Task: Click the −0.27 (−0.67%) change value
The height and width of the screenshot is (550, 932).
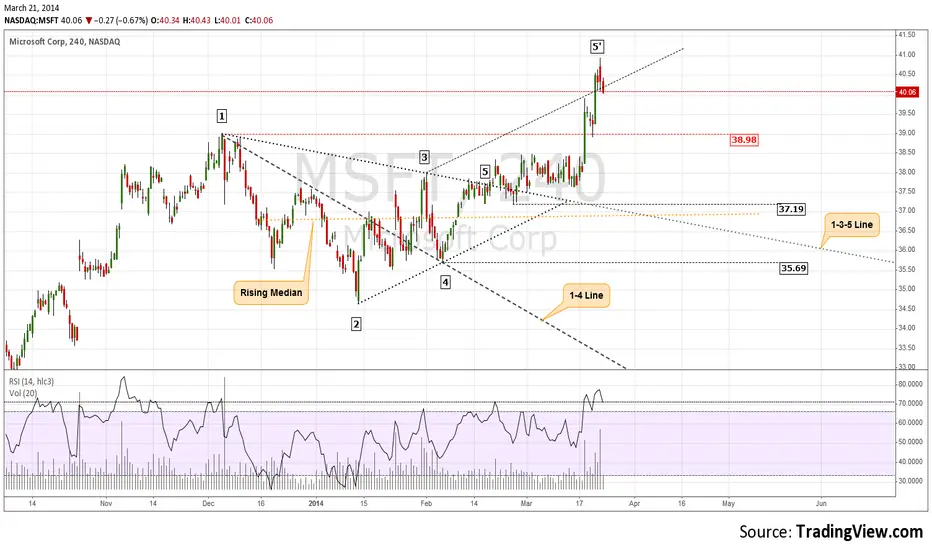Action: [x=121, y=20]
